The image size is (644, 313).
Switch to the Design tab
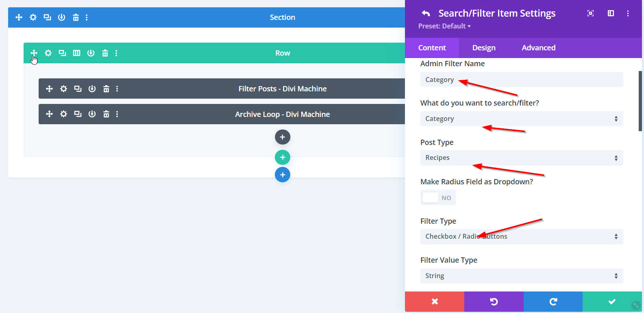pos(484,48)
